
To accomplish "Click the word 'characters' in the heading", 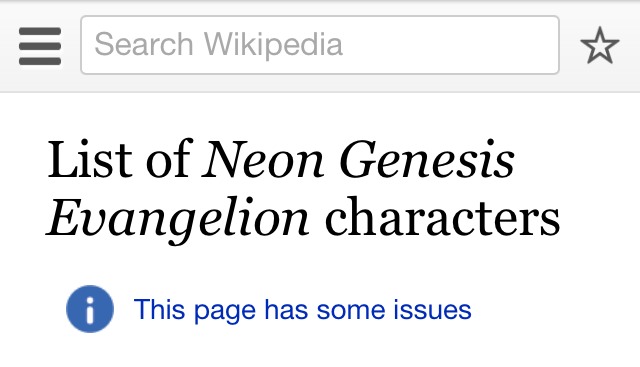I will tap(442, 217).
